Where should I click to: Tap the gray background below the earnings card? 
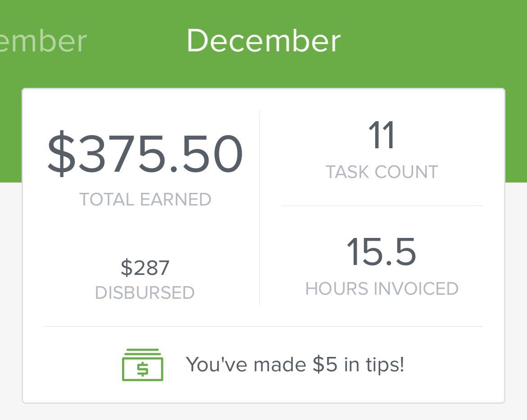point(263,412)
